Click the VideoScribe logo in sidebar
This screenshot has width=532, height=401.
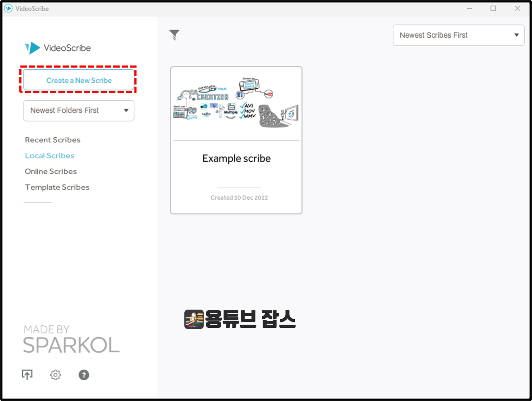point(58,48)
